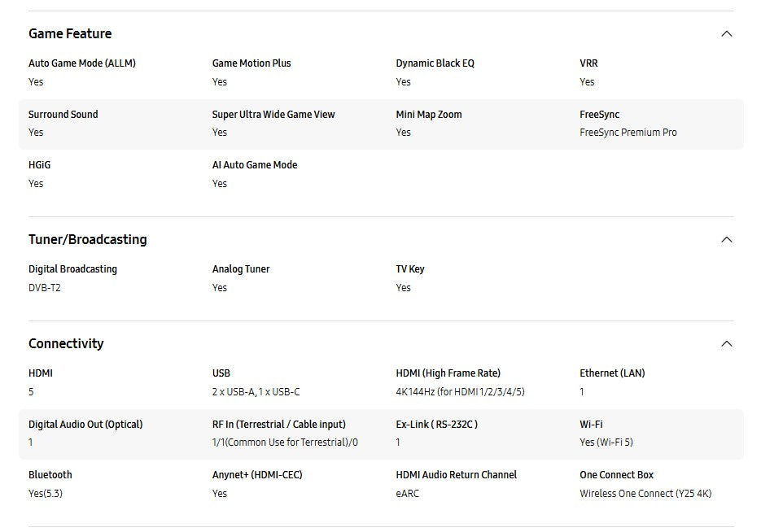The height and width of the screenshot is (532, 761).
Task: Click the Bluetooth 5.3 value text
Action: pyautogui.click(x=45, y=494)
